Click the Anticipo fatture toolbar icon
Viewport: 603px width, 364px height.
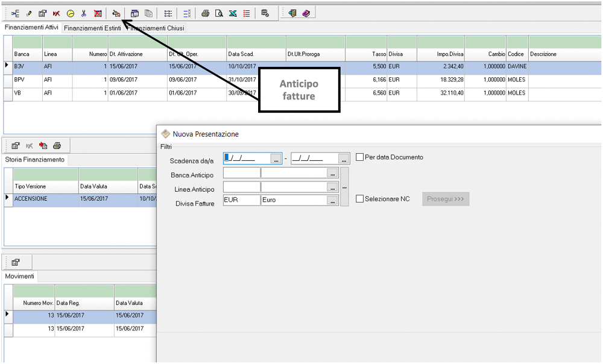pyautogui.click(x=116, y=13)
